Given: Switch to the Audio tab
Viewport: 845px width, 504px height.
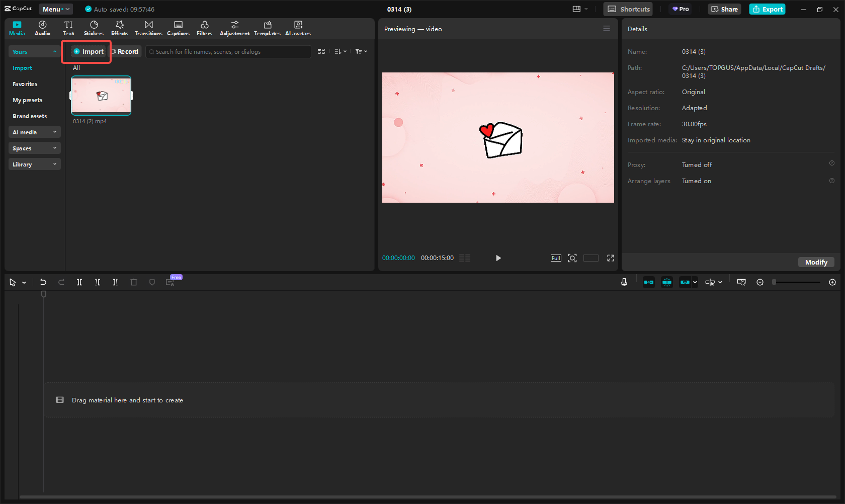Looking at the screenshot, I should click(x=42, y=28).
